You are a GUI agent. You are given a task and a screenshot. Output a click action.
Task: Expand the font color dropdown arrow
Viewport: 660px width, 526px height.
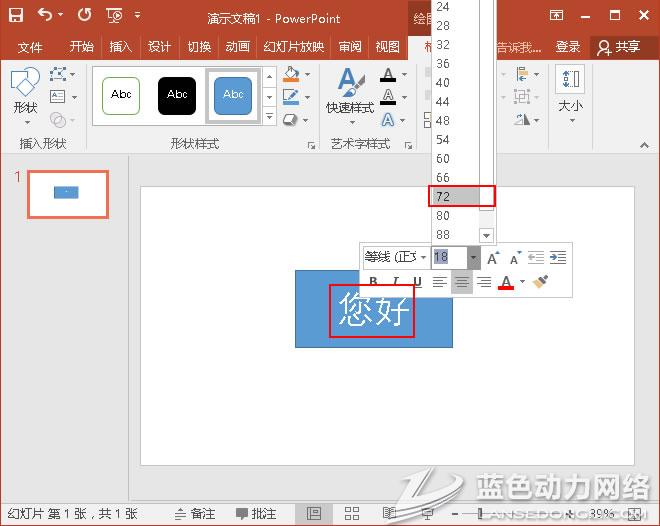(x=522, y=283)
